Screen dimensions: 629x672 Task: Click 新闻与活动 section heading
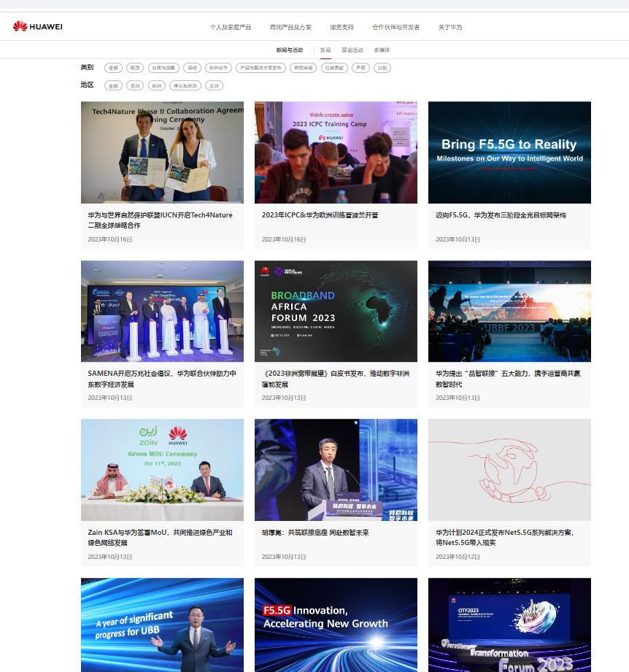[289, 50]
